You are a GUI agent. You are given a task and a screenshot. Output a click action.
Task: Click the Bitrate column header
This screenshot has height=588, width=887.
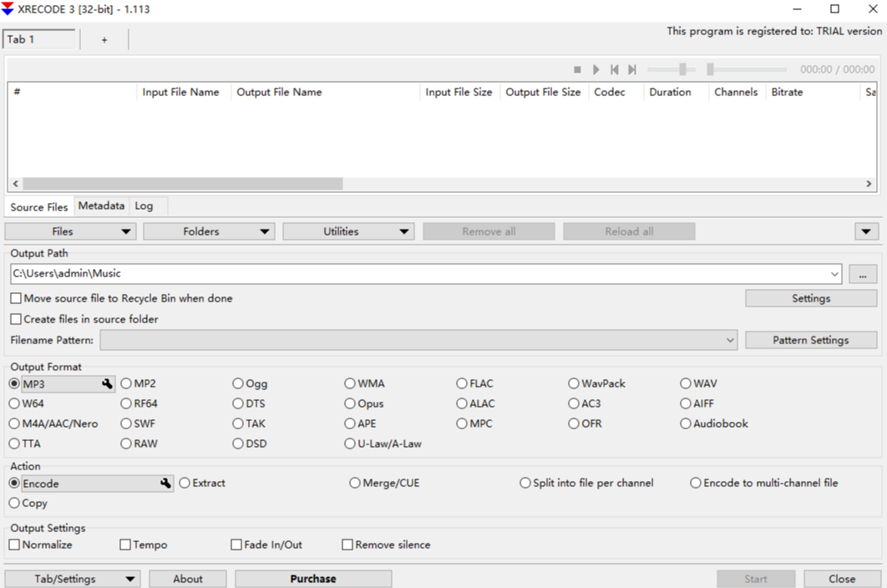(x=813, y=92)
